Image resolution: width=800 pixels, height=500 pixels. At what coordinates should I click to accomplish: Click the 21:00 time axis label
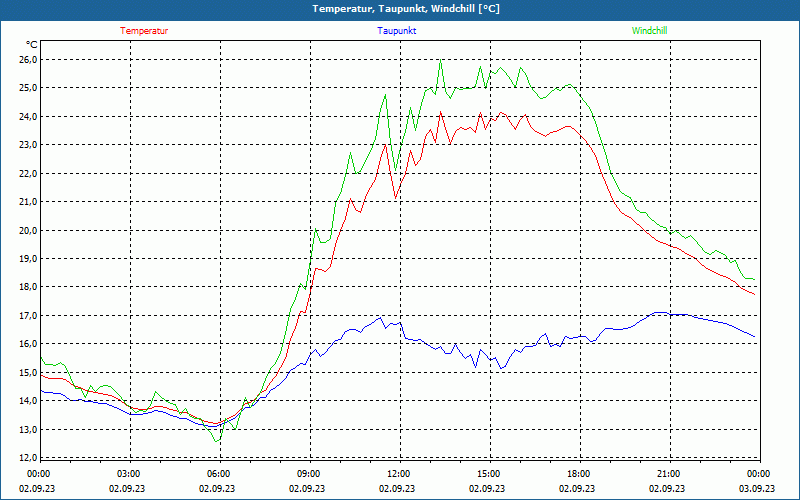667,474
